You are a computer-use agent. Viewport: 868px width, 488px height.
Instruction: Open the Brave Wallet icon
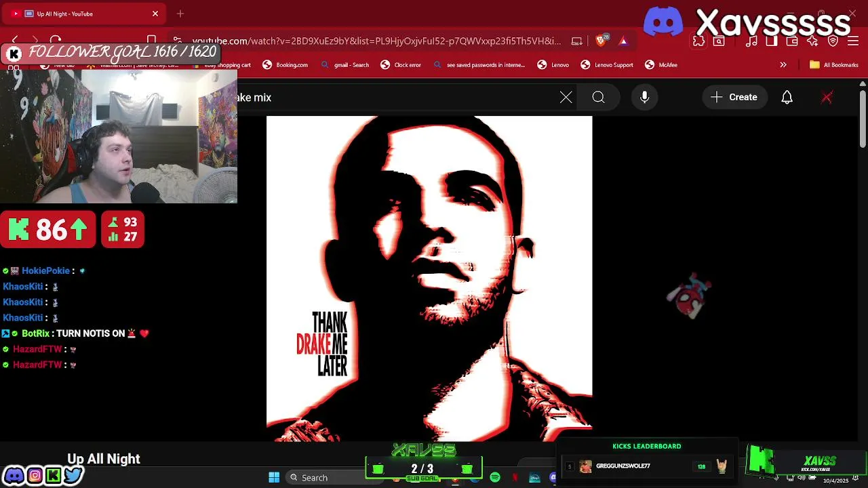792,41
